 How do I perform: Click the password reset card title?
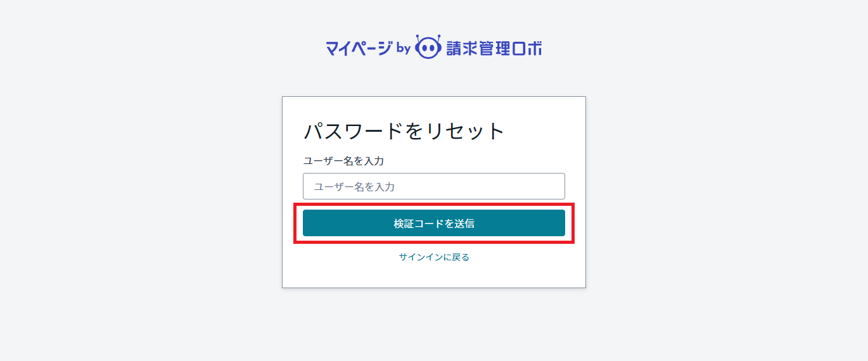[404, 131]
